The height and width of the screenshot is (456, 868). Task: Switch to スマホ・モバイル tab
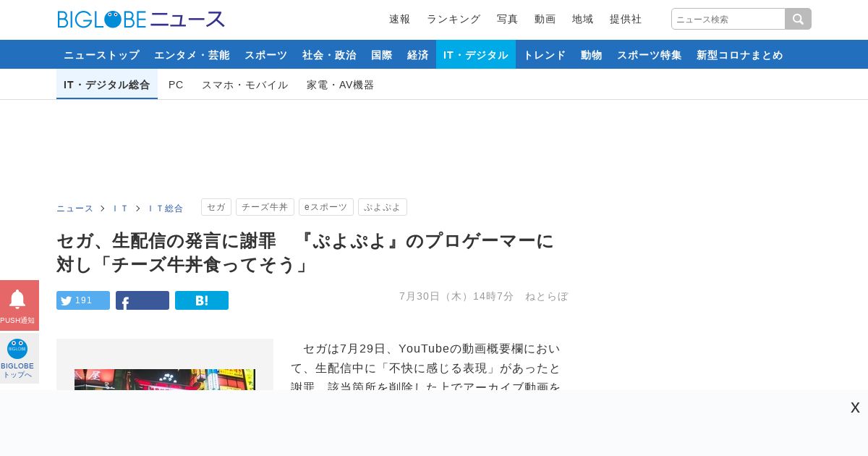pos(245,85)
